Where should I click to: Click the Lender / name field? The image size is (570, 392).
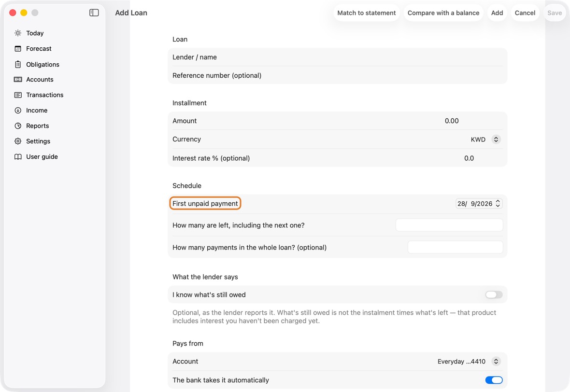pos(337,57)
